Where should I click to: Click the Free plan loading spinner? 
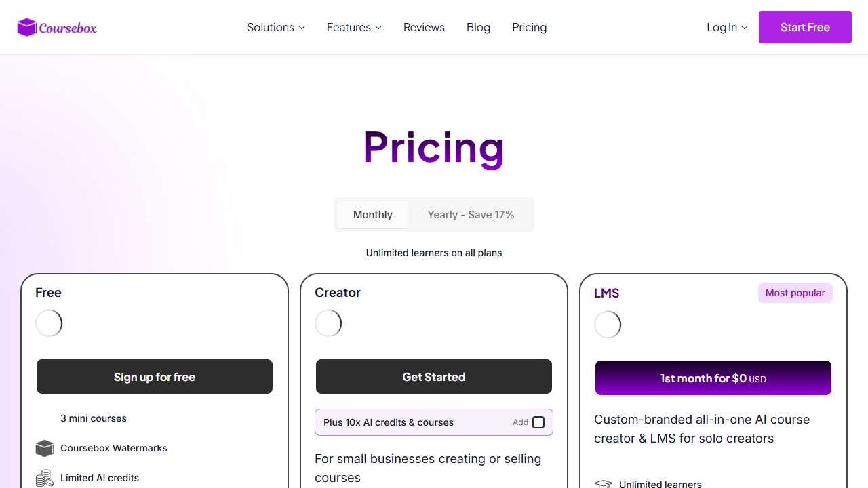click(49, 323)
